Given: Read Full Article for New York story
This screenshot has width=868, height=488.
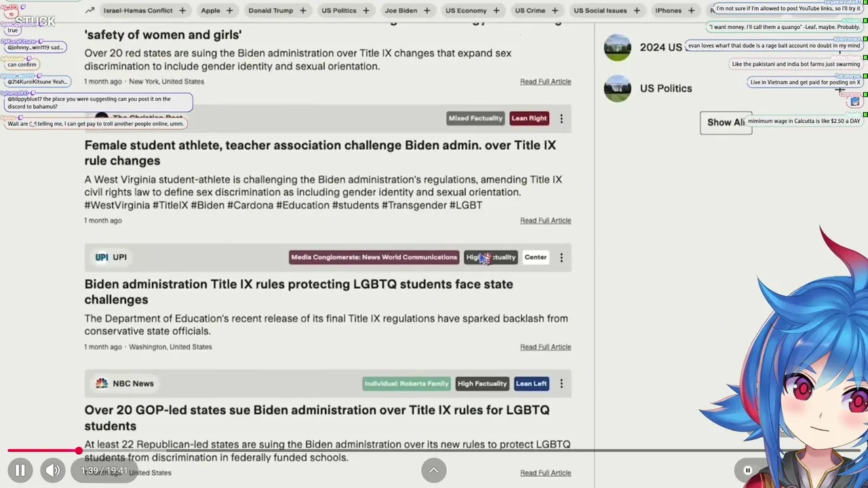Looking at the screenshot, I should [545, 81].
